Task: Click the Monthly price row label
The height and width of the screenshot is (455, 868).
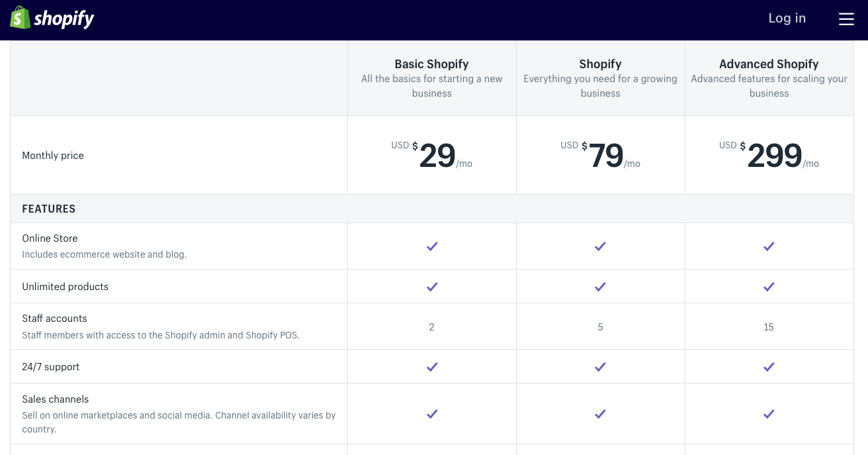Action: 53,155
